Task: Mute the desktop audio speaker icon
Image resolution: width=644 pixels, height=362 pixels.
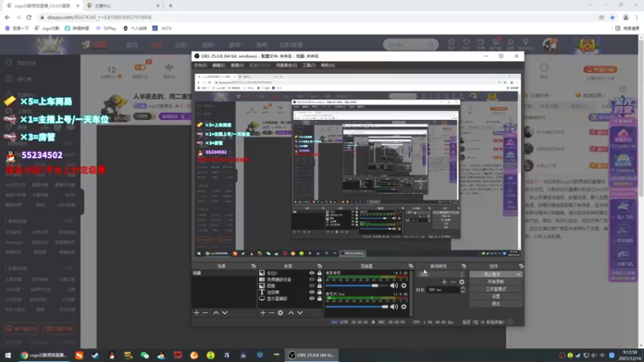Action: [x=394, y=286]
